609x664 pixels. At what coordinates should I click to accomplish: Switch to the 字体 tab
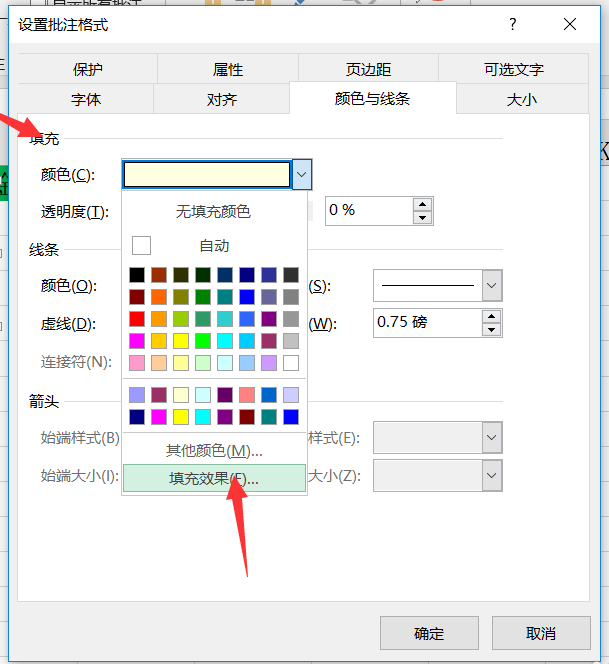point(86,99)
